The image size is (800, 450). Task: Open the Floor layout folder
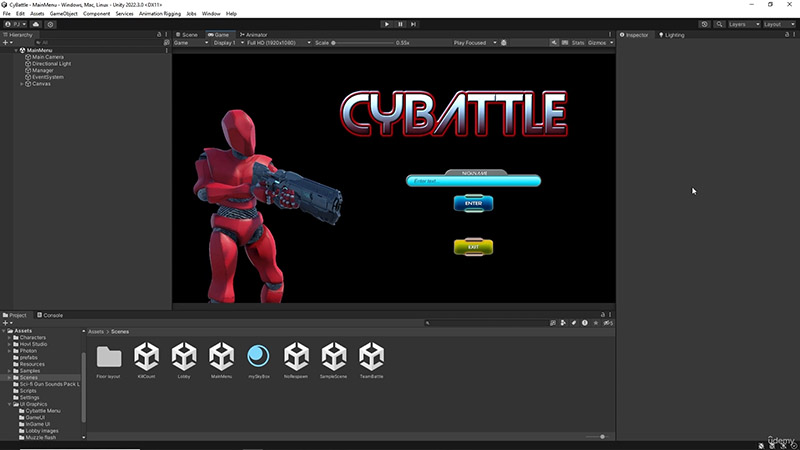109,355
